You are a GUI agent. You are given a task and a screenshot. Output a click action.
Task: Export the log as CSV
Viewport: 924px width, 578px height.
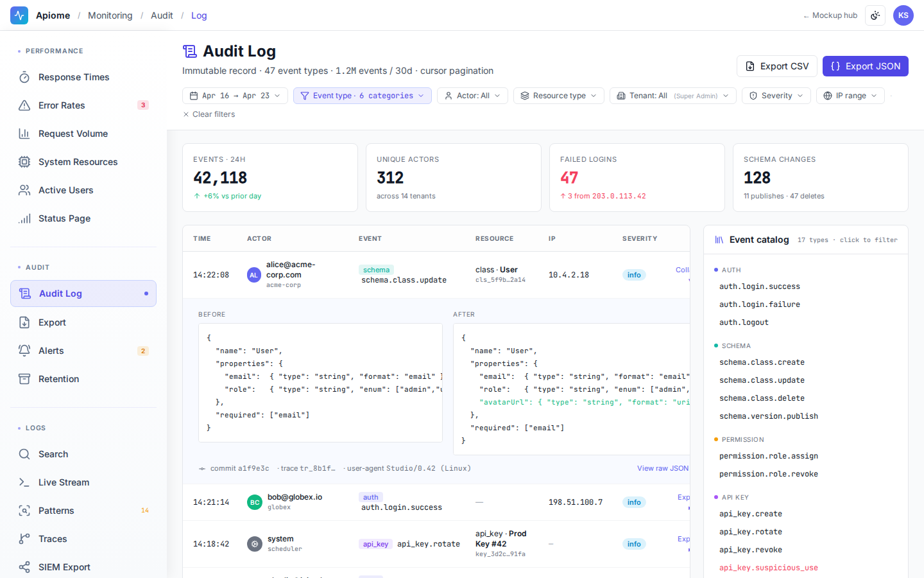[x=777, y=66]
